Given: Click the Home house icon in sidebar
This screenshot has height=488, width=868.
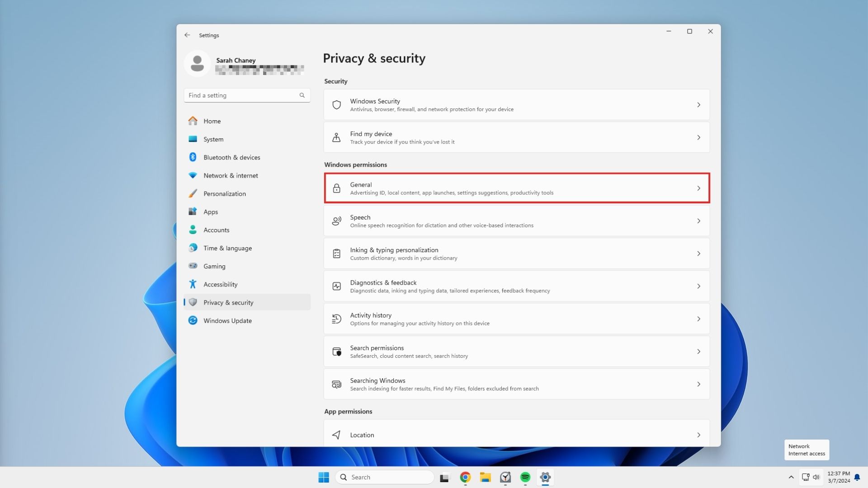Looking at the screenshot, I should click(193, 121).
